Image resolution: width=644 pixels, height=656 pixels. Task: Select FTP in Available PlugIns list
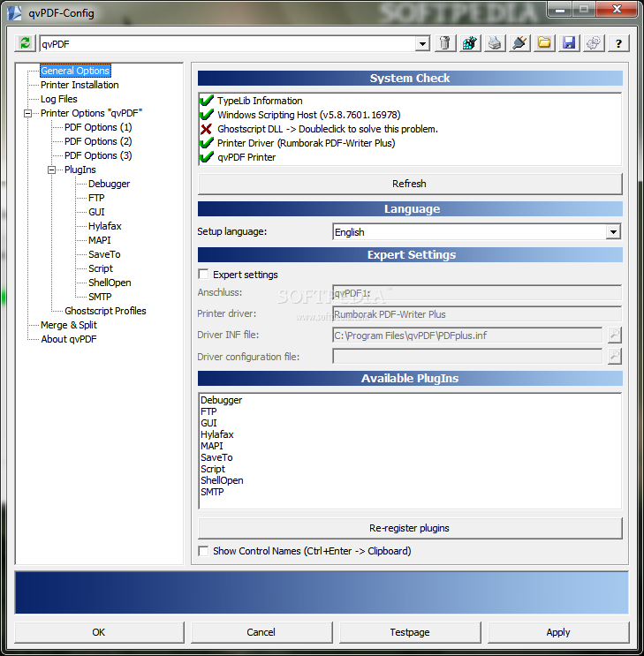(208, 411)
